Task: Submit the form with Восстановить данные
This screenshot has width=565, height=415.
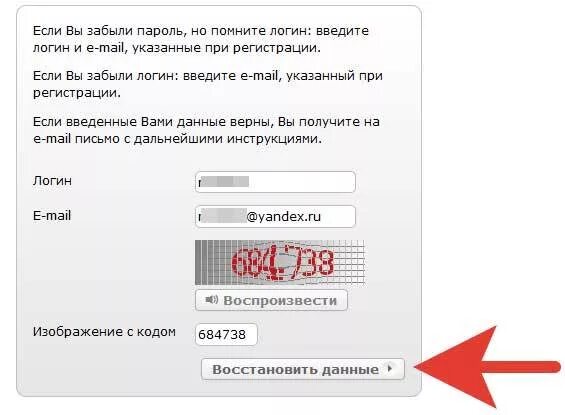Action: point(303,369)
